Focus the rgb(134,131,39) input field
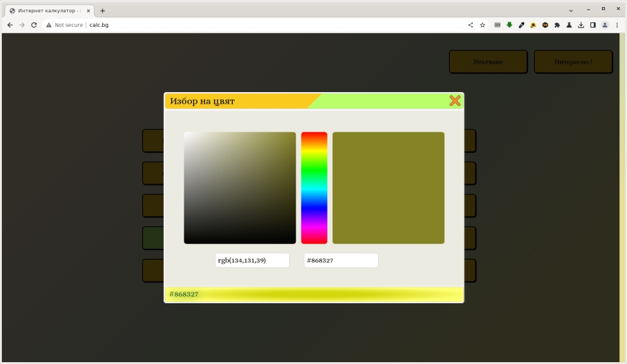627x364 pixels. point(252,260)
